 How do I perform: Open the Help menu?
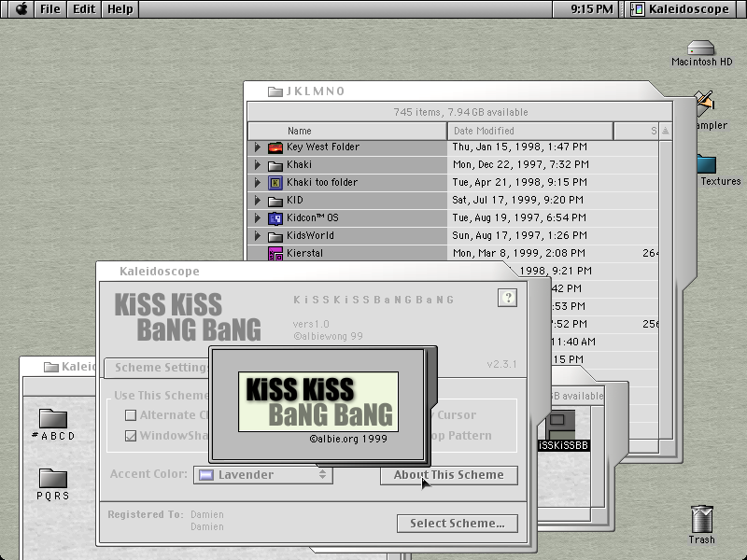pyautogui.click(x=120, y=9)
